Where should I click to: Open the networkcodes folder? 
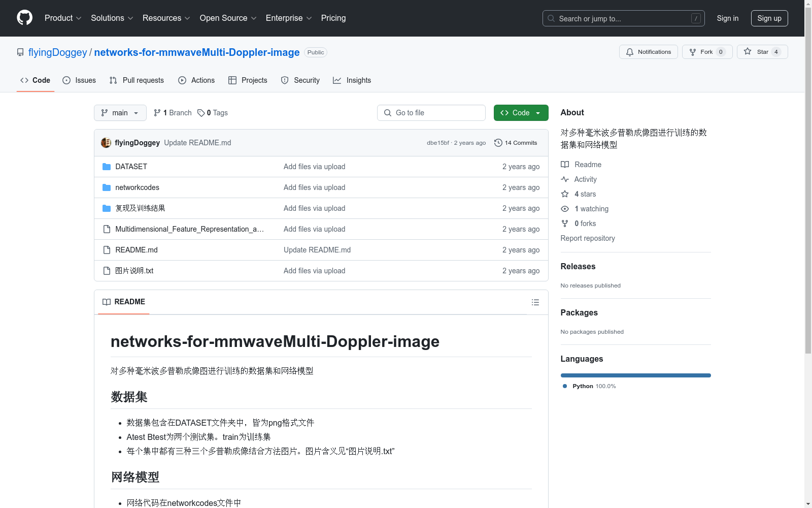coord(137,187)
